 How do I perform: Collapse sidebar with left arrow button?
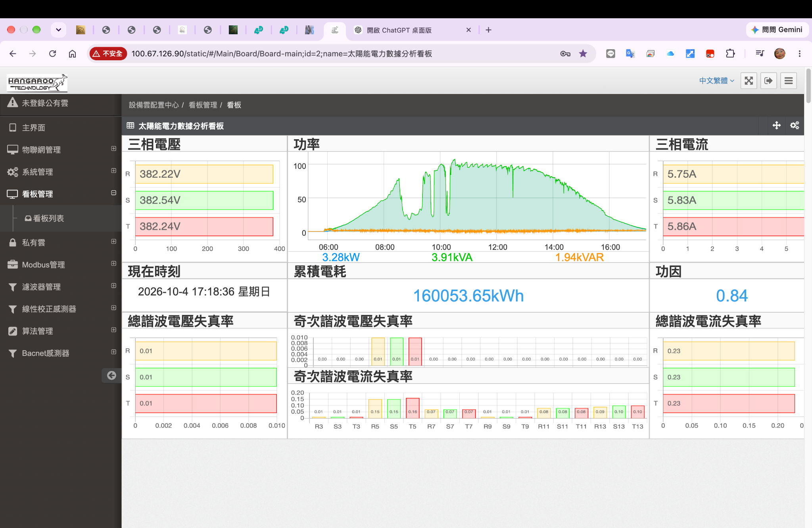111,375
